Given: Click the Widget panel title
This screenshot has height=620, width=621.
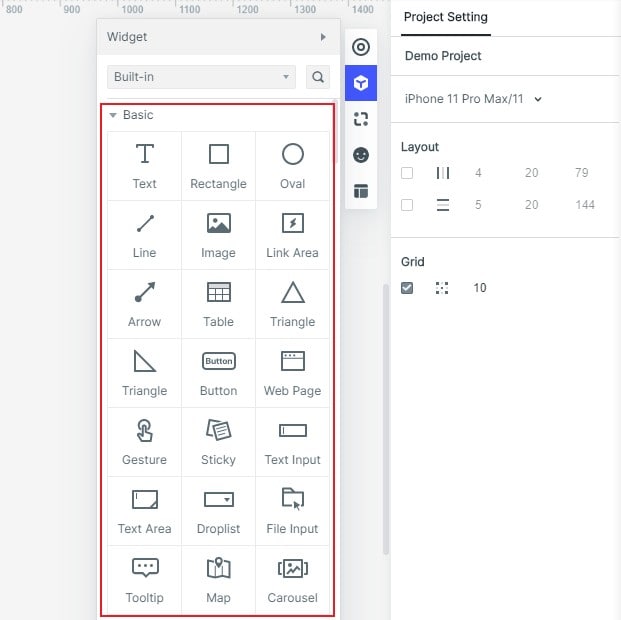Looking at the screenshot, I should point(127,37).
